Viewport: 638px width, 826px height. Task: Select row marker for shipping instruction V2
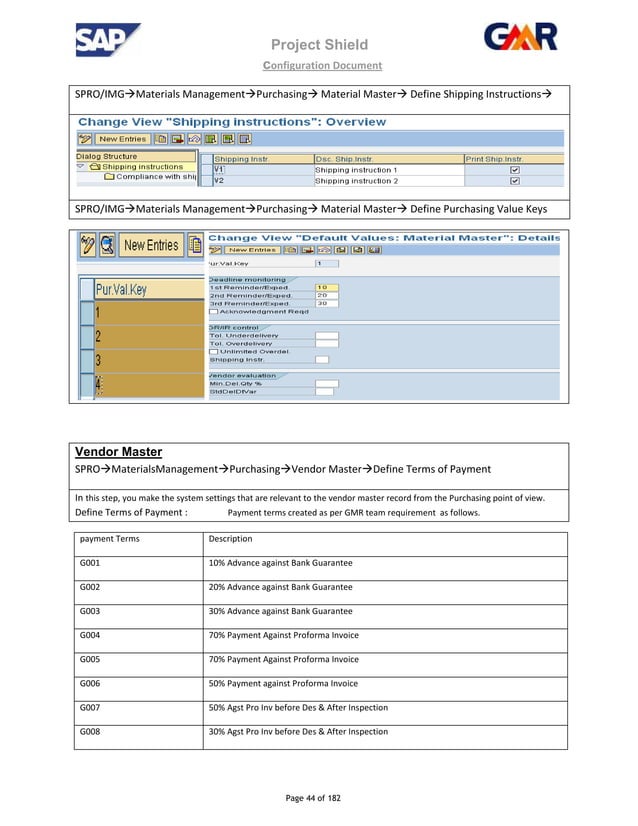pyautogui.click(x=207, y=181)
